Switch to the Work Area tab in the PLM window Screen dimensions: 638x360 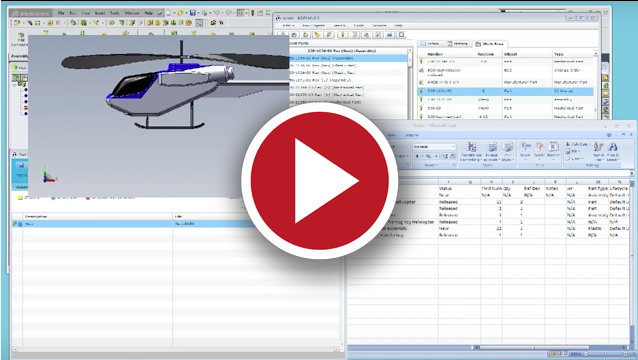490,44
